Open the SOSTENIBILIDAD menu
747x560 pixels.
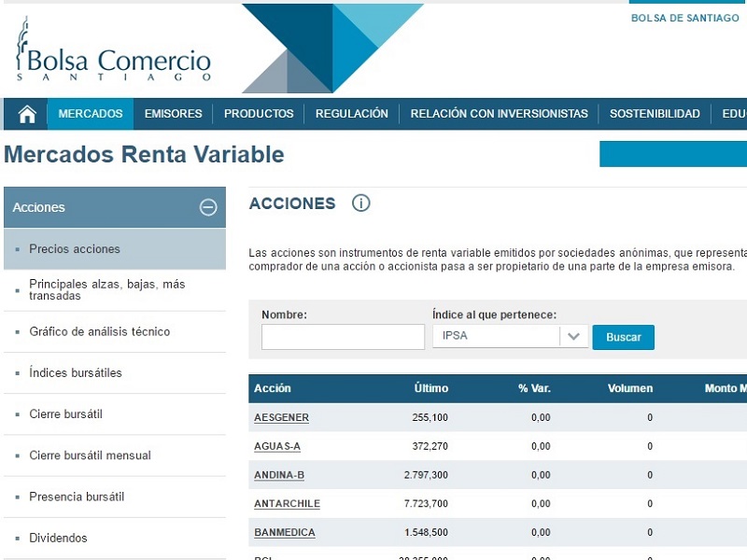tap(654, 113)
